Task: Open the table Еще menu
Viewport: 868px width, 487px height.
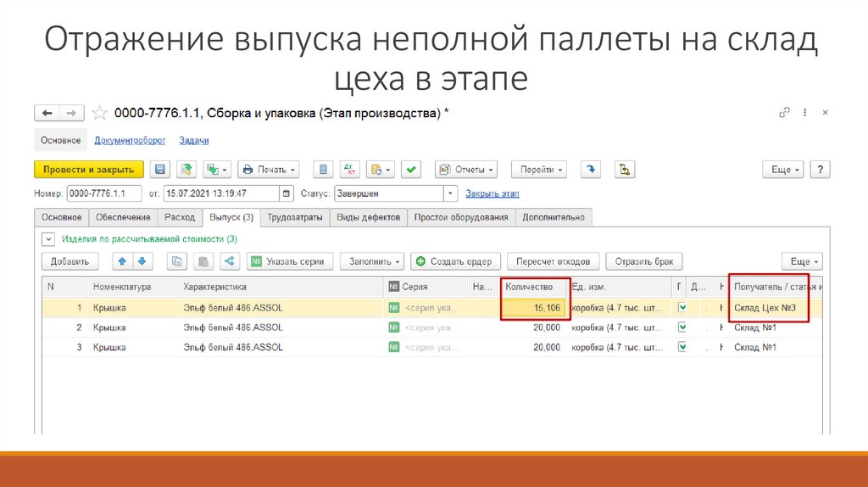Action: [x=802, y=261]
